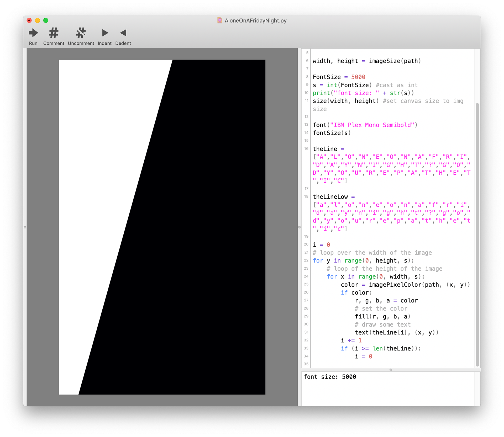Click the FontSize value 5000 in code
Screen dimensions: 504x437
click(x=358, y=77)
